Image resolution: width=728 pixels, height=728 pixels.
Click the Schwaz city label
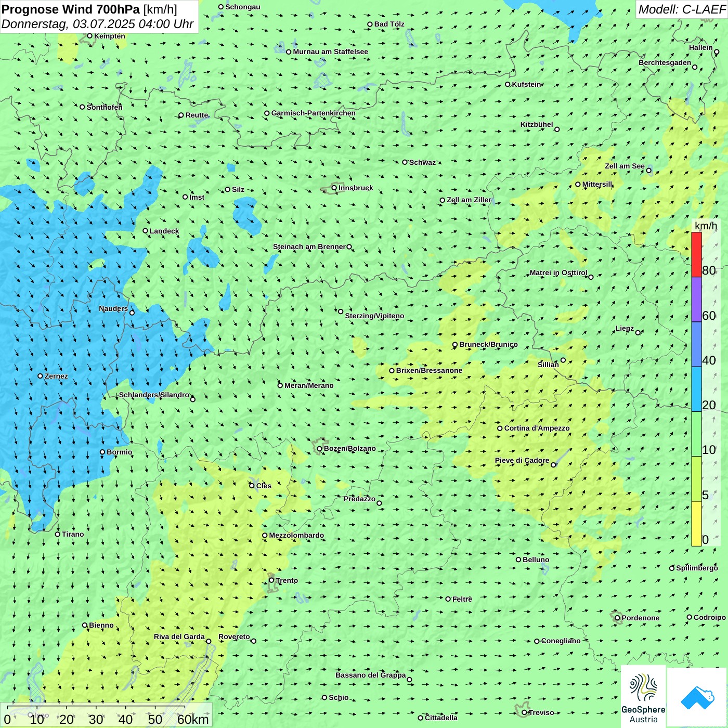pos(422,162)
